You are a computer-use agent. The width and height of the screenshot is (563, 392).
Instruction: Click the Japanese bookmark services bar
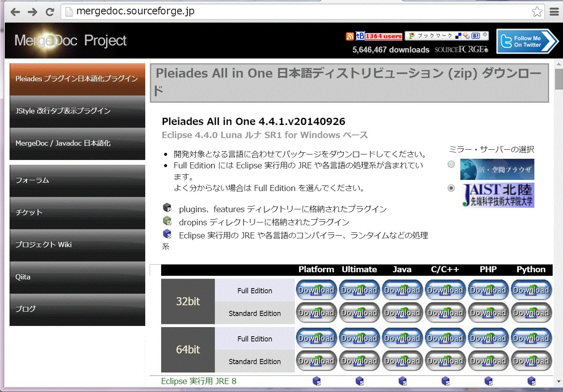446,35
